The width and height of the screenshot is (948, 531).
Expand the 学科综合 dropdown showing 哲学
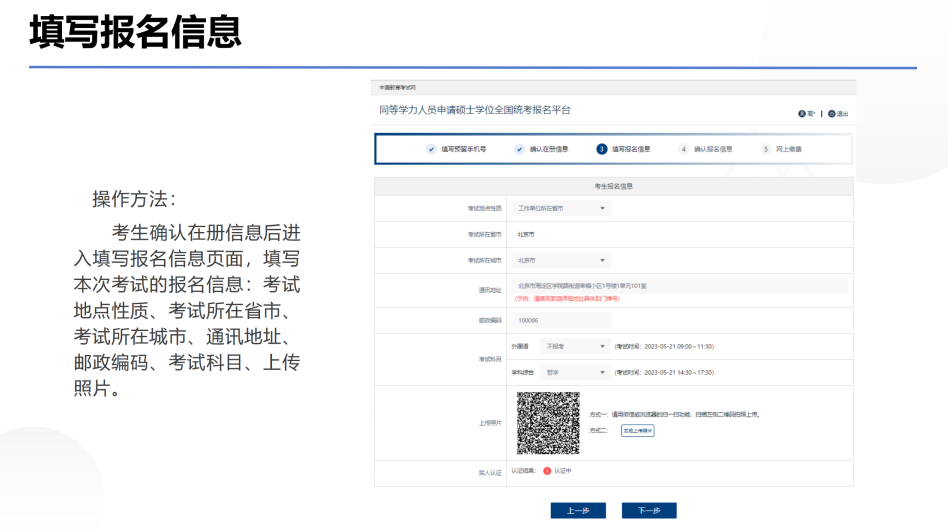tap(574, 372)
